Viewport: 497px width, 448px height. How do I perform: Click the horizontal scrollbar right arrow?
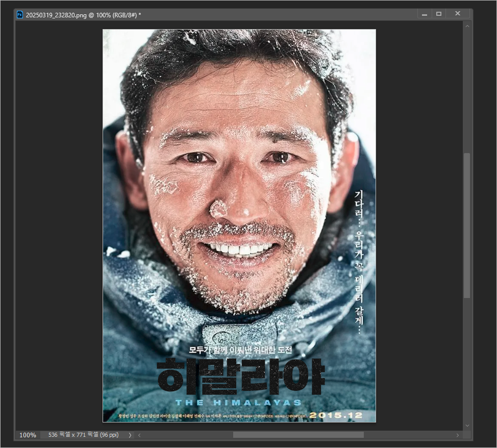pyautogui.click(x=457, y=435)
